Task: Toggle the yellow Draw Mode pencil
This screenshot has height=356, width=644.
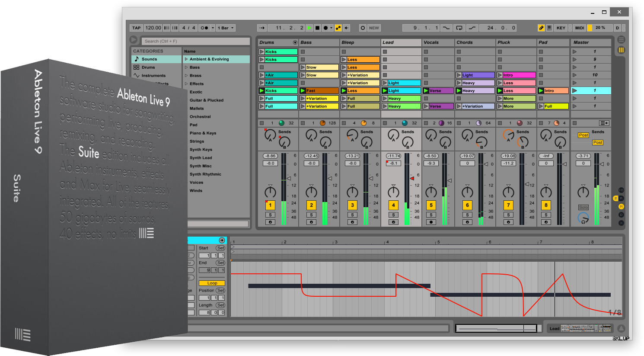Action: [541, 28]
